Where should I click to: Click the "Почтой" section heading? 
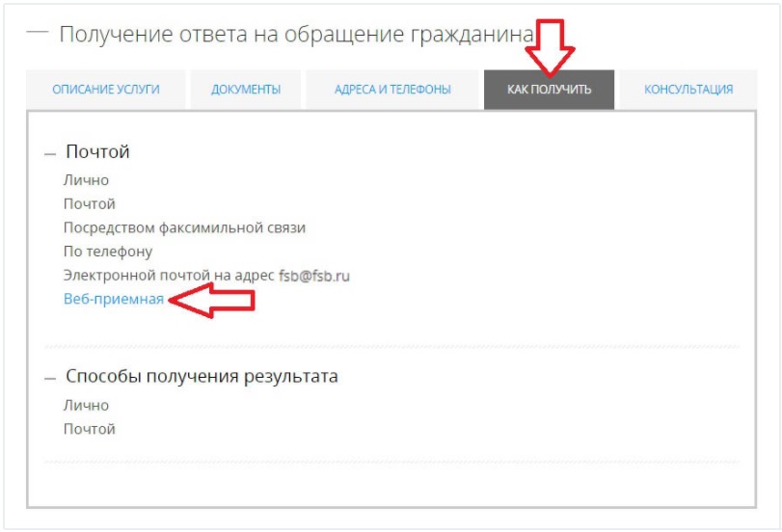click(97, 152)
